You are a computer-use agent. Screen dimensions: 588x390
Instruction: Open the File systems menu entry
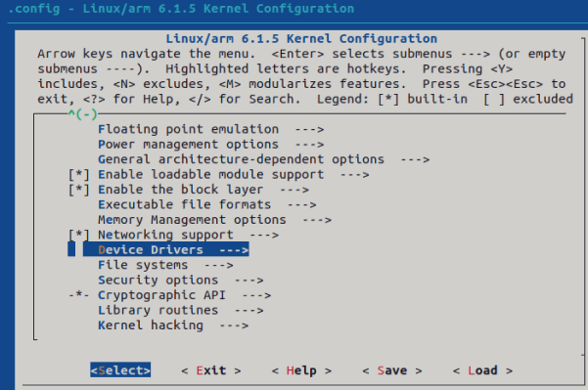[x=165, y=265]
